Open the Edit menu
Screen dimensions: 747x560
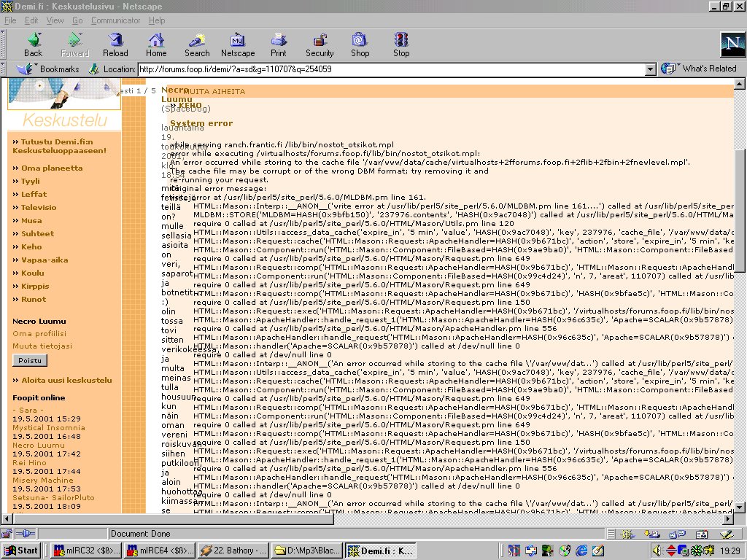tap(31, 20)
